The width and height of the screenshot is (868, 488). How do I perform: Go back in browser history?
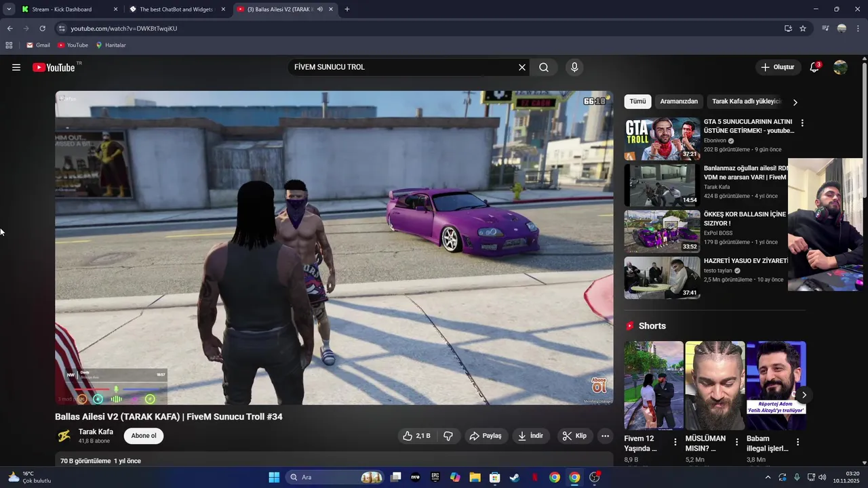(9, 28)
